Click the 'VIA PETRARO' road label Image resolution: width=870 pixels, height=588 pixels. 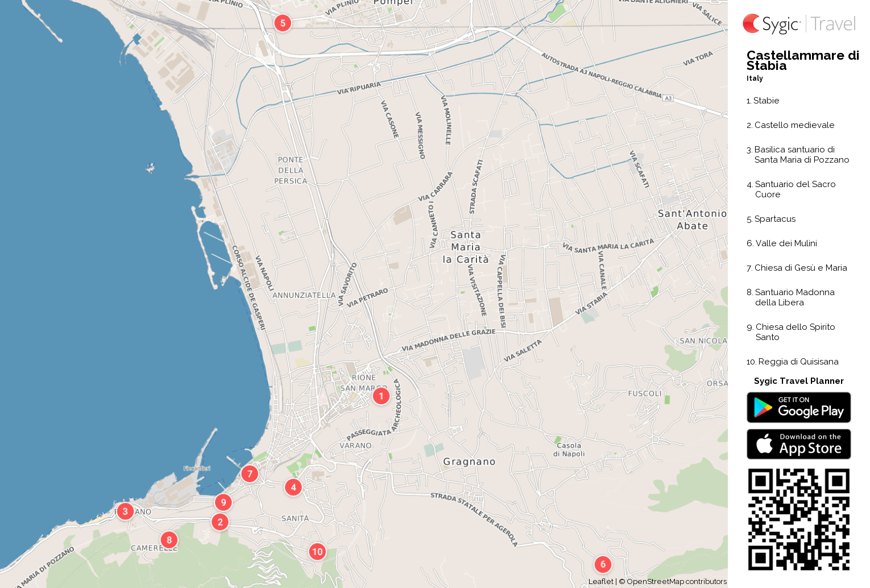tap(367, 297)
